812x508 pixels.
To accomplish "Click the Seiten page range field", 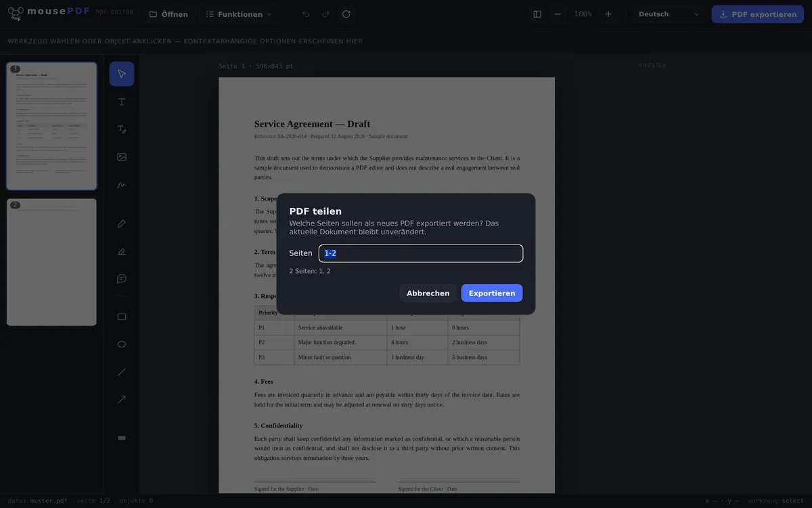I will (x=421, y=253).
